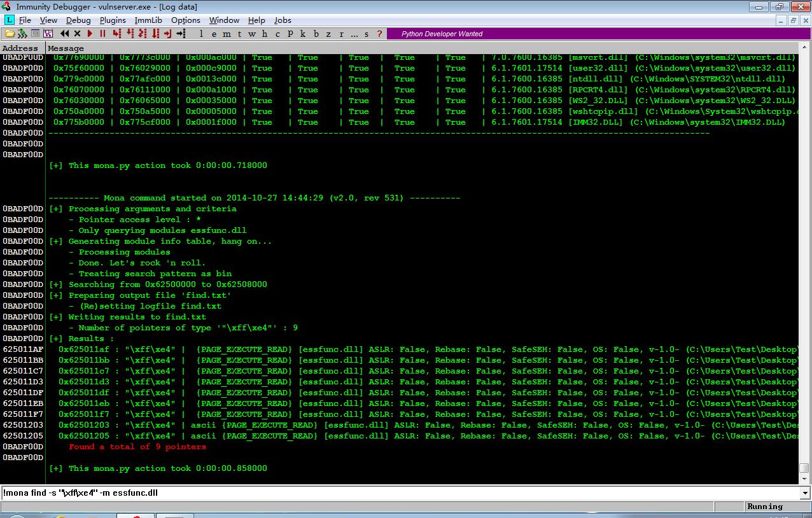Expand the command history dropdown arrow

click(x=805, y=493)
